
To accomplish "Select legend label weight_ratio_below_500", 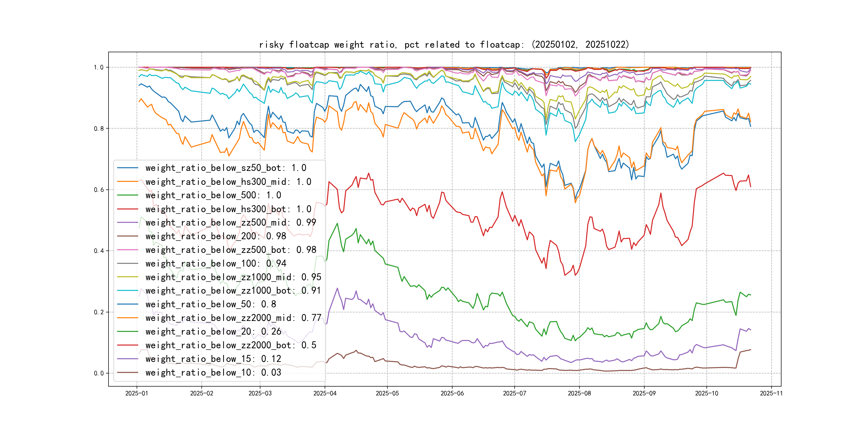I will coord(213,195).
